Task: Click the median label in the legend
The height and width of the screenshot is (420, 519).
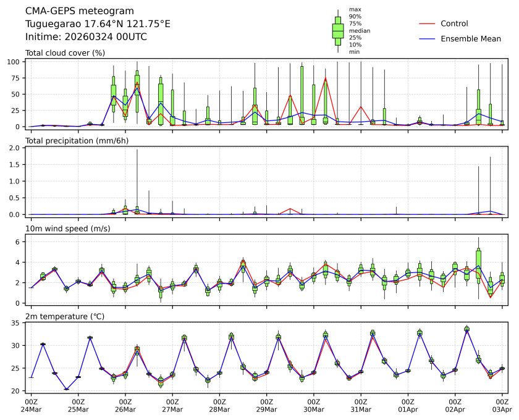Action: (360, 30)
